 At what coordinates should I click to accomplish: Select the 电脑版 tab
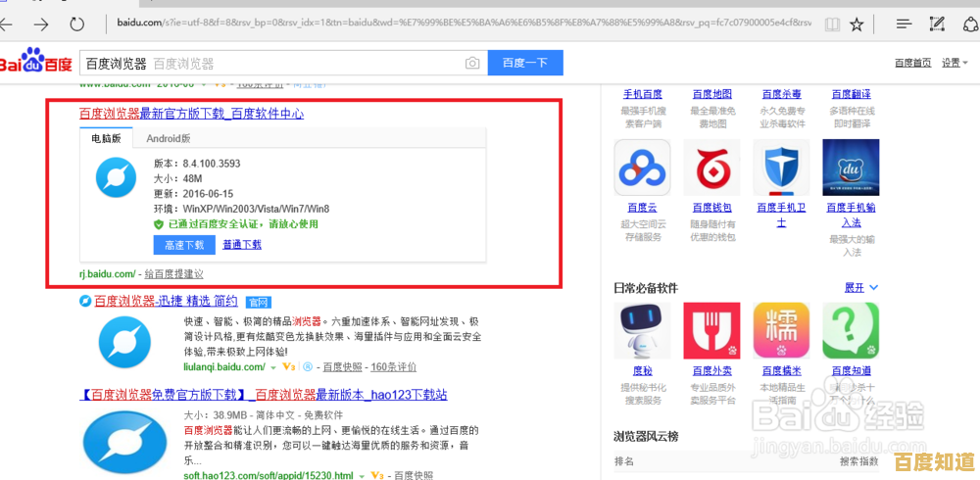click(106, 139)
